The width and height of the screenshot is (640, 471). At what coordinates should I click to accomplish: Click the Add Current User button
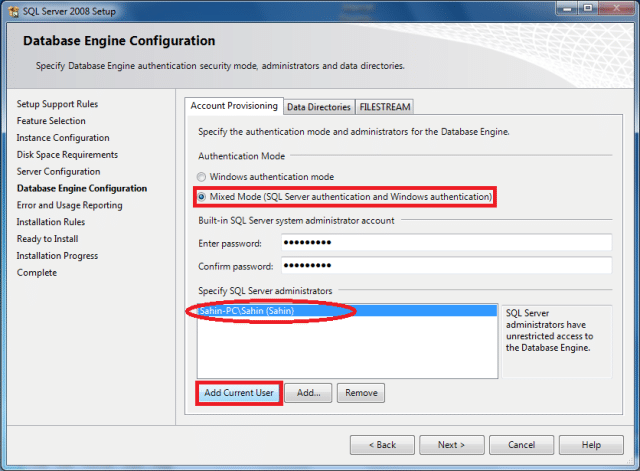click(x=239, y=393)
